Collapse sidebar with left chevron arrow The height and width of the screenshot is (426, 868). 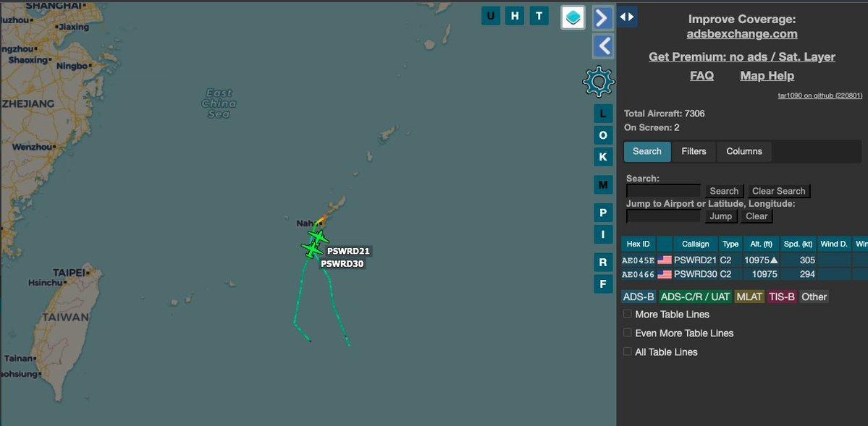tap(602, 46)
